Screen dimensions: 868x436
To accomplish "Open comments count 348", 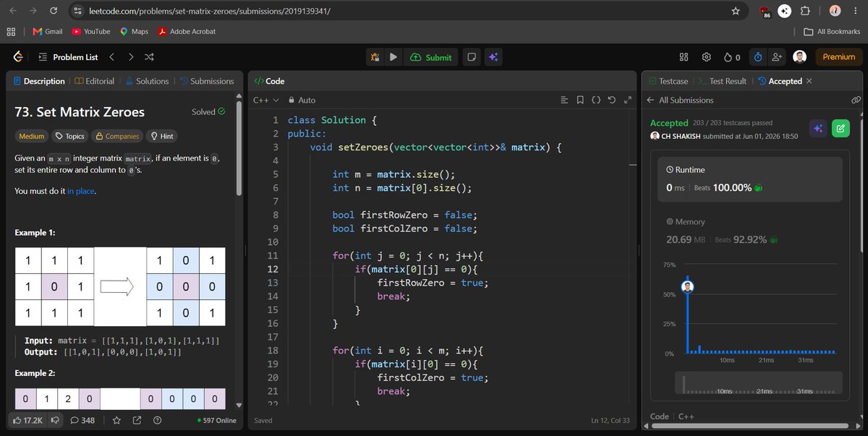I will (82, 420).
